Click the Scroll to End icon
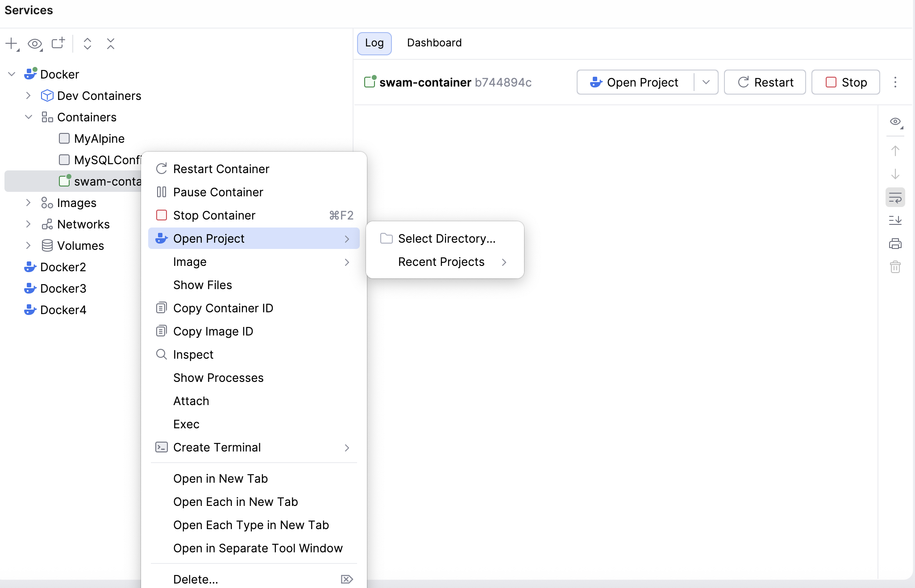 click(895, 220)
